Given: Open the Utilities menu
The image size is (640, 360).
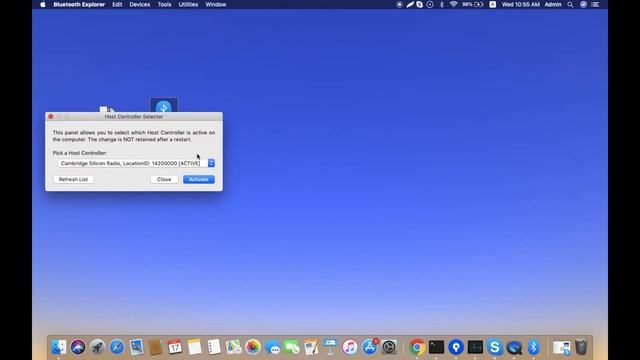Looking at the screenshot, I should (x=188, y=4).
